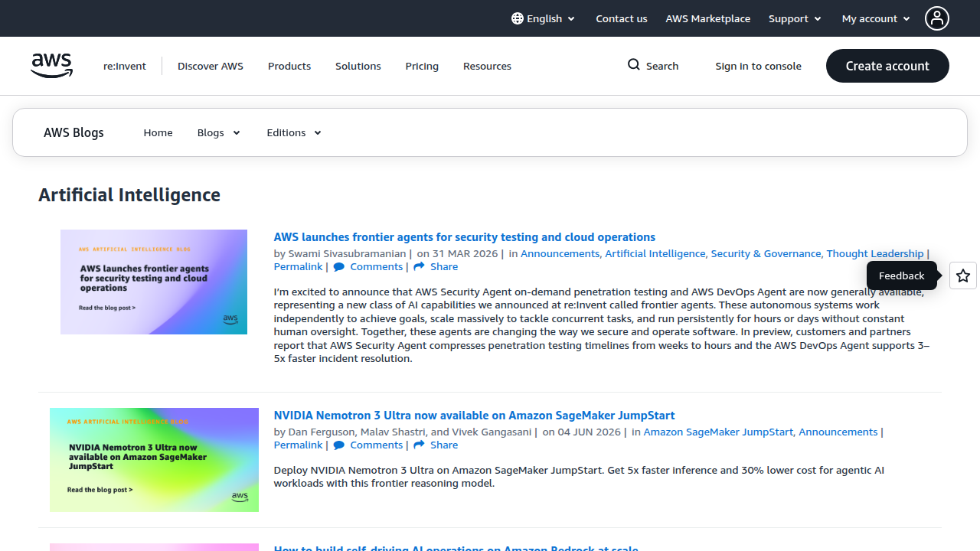Click author name Swami Sivasubramanian
Screen dimensions: 980x551
coord(347,253)
